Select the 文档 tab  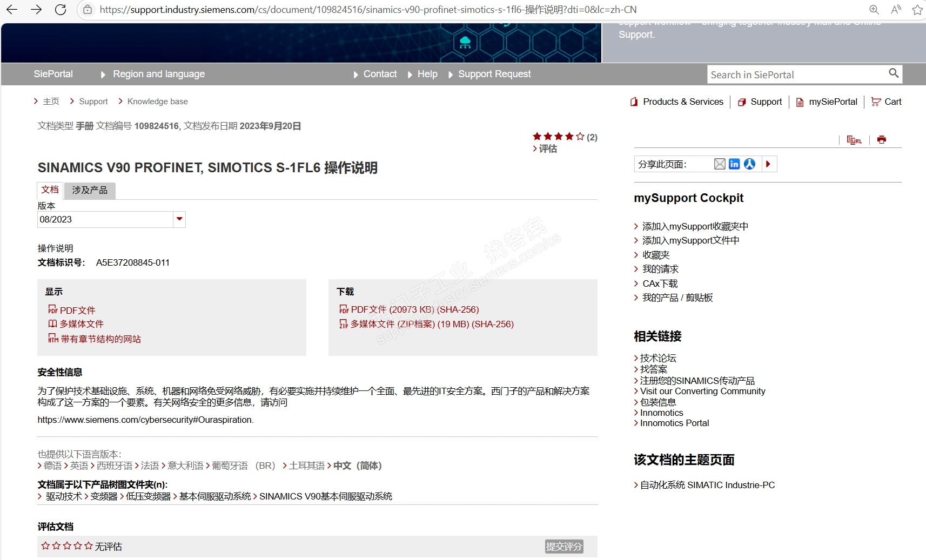(50, 190)
